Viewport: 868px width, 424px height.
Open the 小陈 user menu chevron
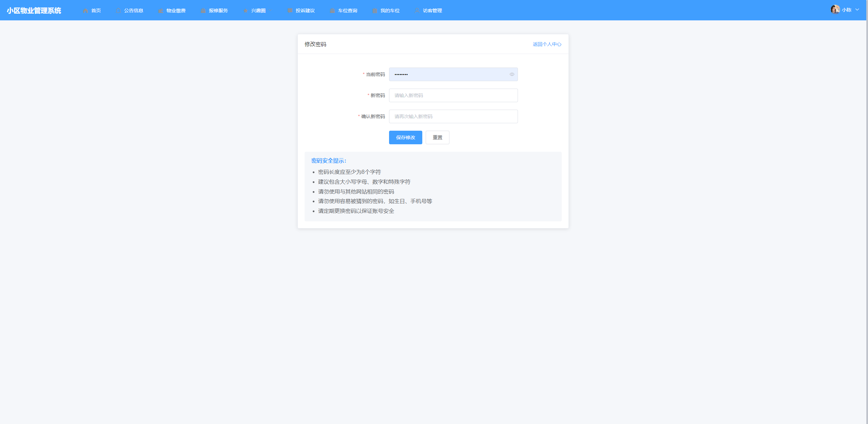(x=857, y=10)
